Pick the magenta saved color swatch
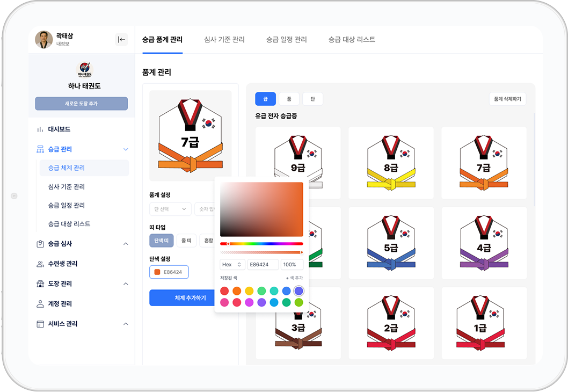 coord(249,302)
